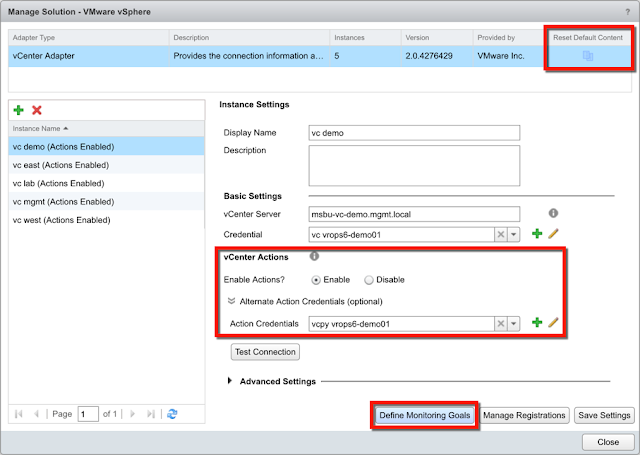
Task: Select vc demo instance row
Action: pos(106,146)
